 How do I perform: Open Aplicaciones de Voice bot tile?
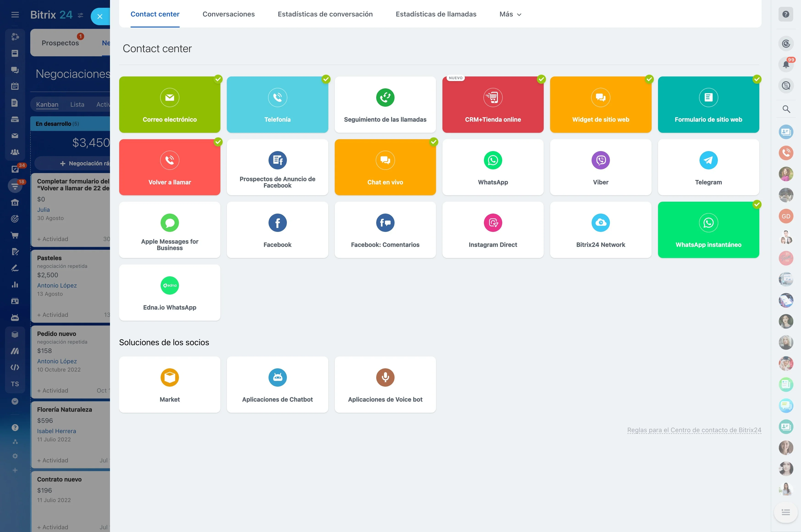pyautogui.click(x=385, y=384)
